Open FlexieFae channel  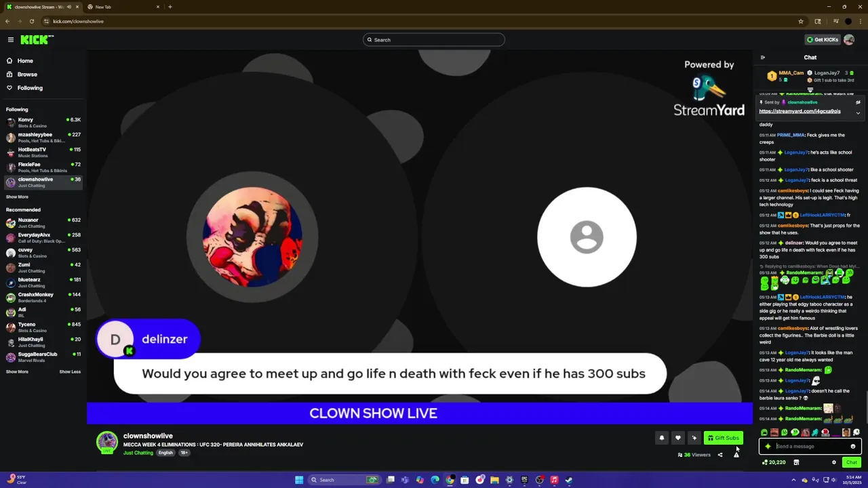[x=43, y=167]
